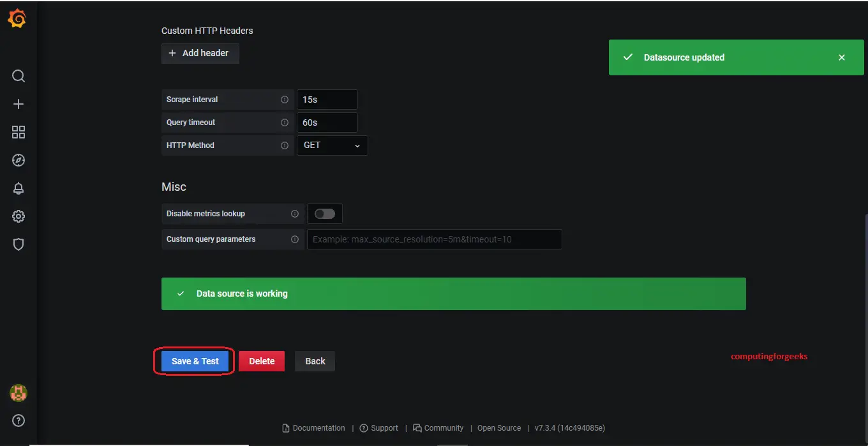This screenshot has width=868, height=446.
Task: Open the Search icon in the sidebar
Action: [x=18, y=75]
